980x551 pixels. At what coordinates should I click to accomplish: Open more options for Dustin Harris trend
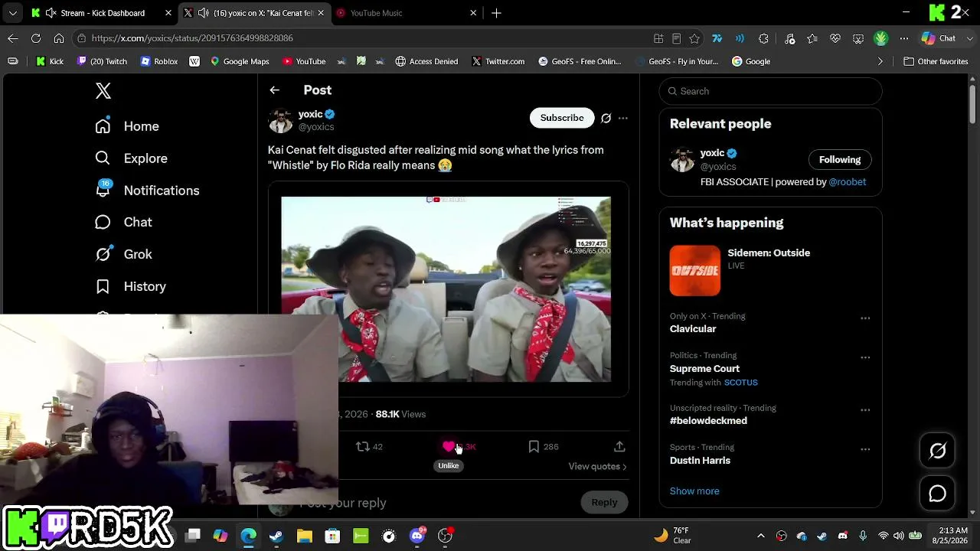tap(865, 449)
